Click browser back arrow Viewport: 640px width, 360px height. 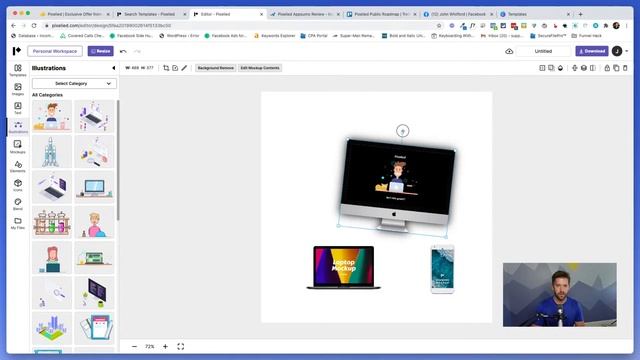coord(13,25)
